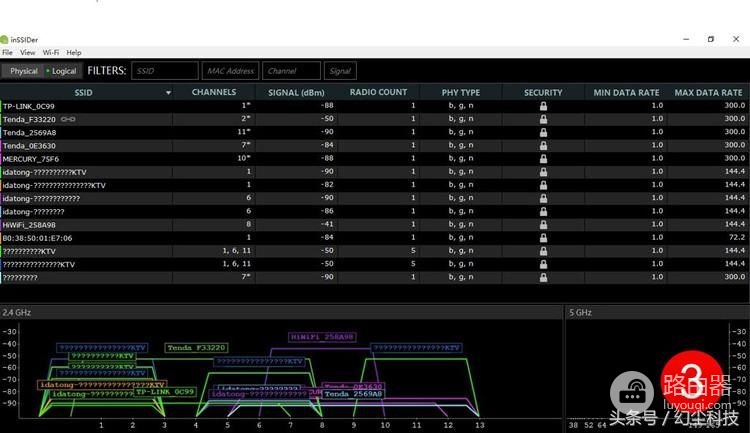Viewport: 750px width, 433px height.
Task: Click the lock icon in TP-LINK_0C99 row
Action: (543, 106)
